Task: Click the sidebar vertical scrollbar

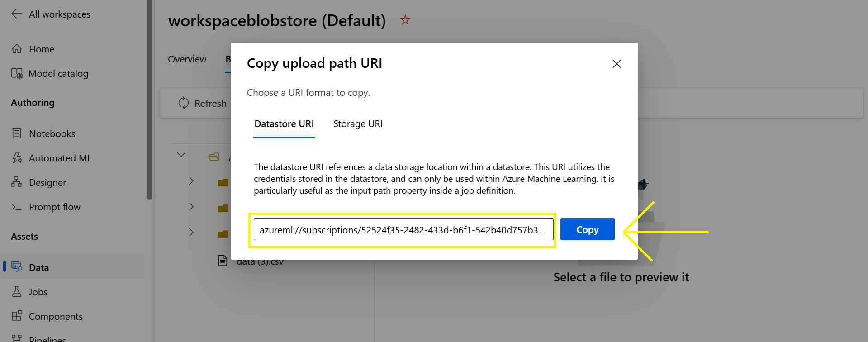Action: (150, 100)
